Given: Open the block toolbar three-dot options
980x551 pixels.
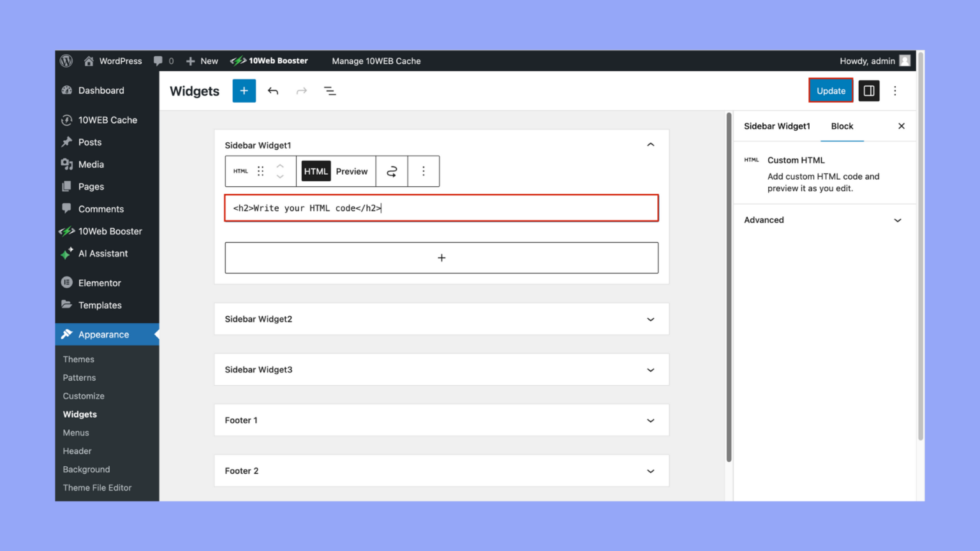Looking at the screenshot, I should point(424,171).
